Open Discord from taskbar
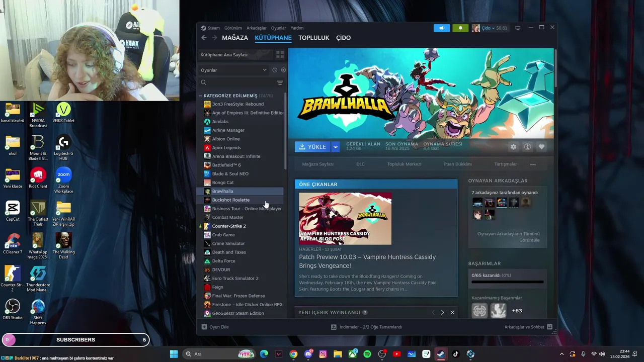The width and height of the screenshot is (644, 362). 308,354
